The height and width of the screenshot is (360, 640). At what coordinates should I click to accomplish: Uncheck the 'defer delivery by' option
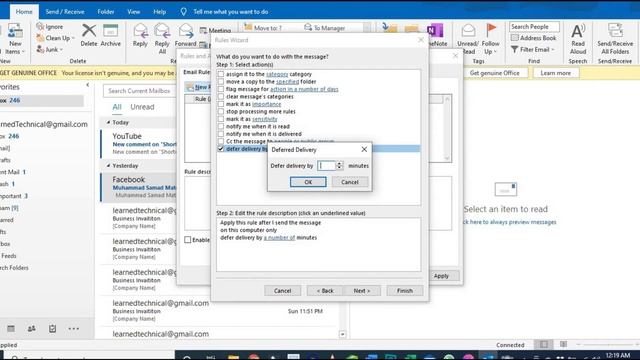221,149
